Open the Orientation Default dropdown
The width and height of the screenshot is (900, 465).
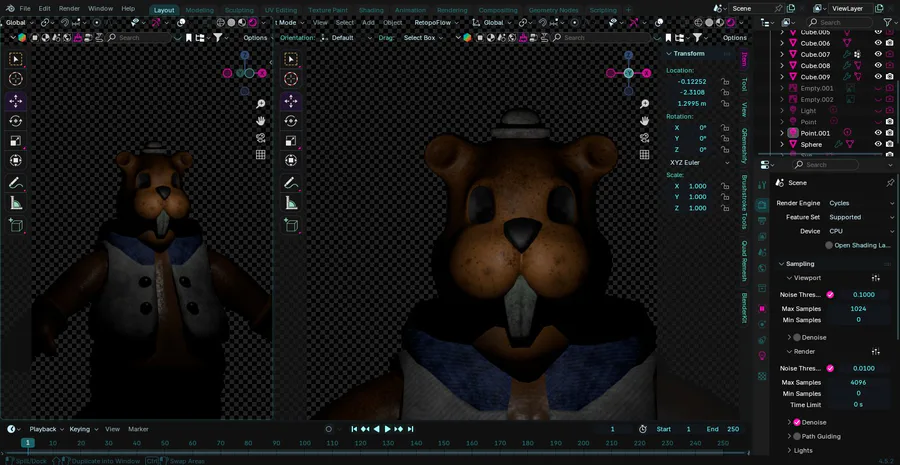[x=348, y=37]
